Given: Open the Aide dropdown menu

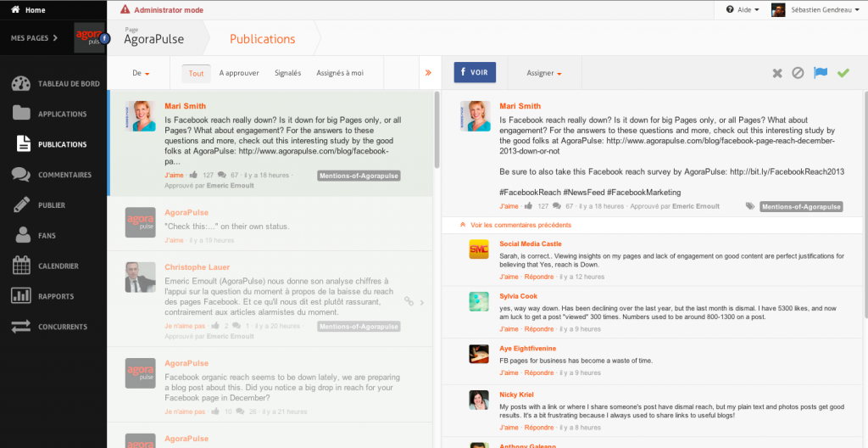Looking at the screenshot, I should coord(743,10).
